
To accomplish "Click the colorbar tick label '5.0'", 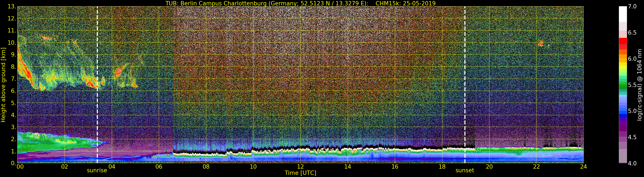I will (632, 111).
